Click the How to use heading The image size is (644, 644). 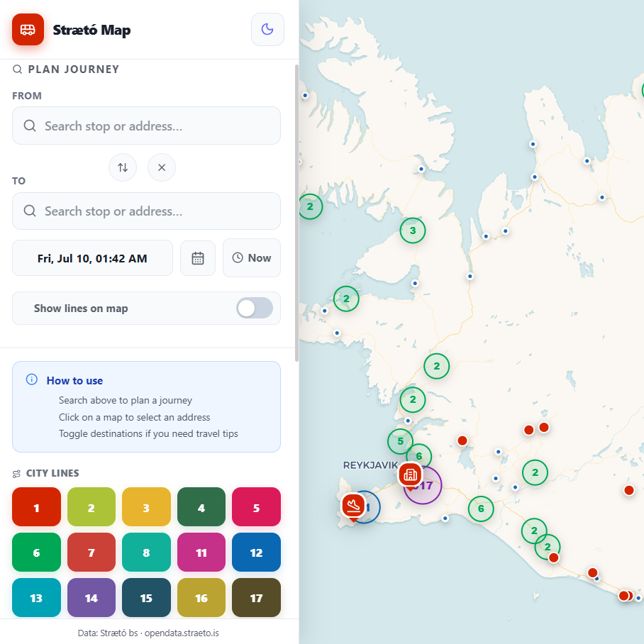(x=74, y=381)
